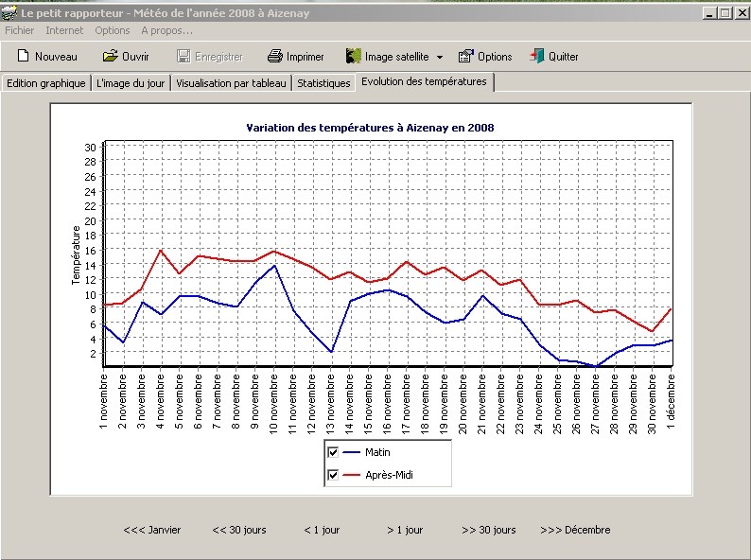Go forward with >> 30 jours
This screenshot has height=560, width=751.
(488, 530)
